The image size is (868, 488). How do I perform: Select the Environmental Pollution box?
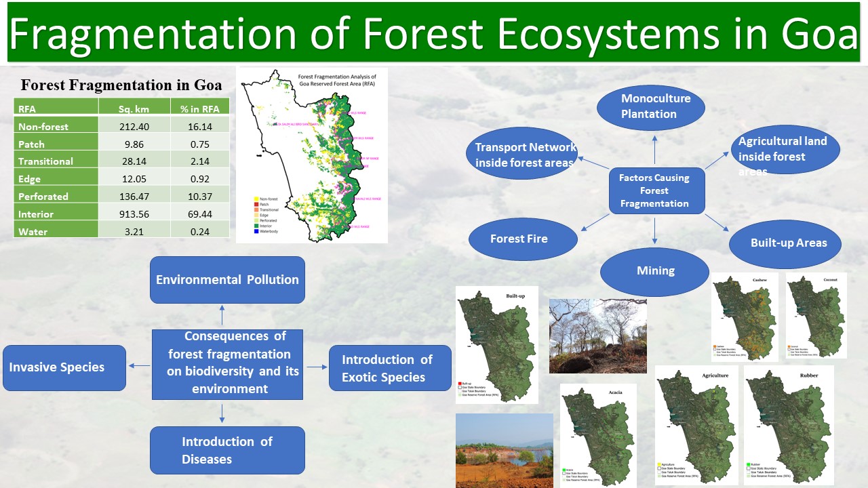click(x=227, y=280)
